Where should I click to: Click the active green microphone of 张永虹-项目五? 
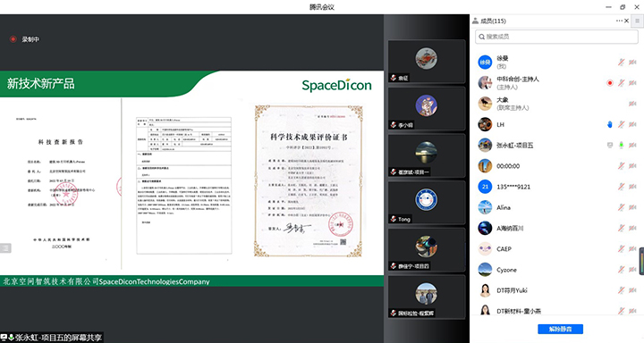621,146
